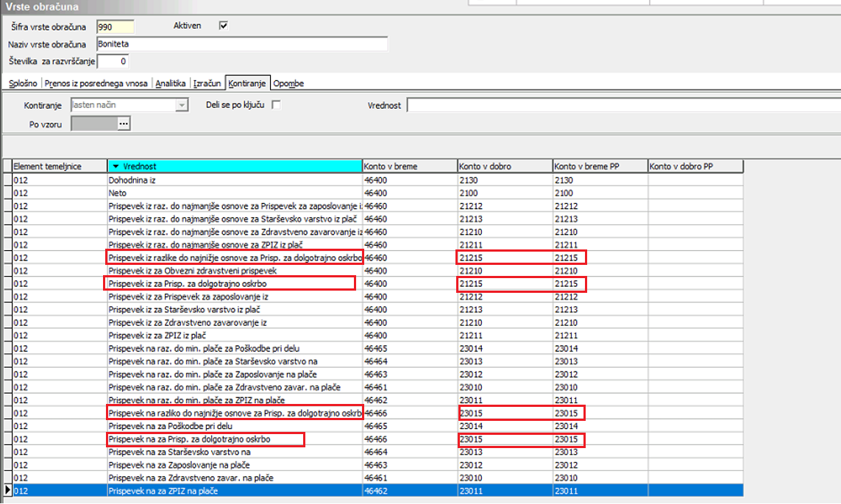Toggle the Aktiven checkbox
Viewport: 841px width, 504px height.
224,26
